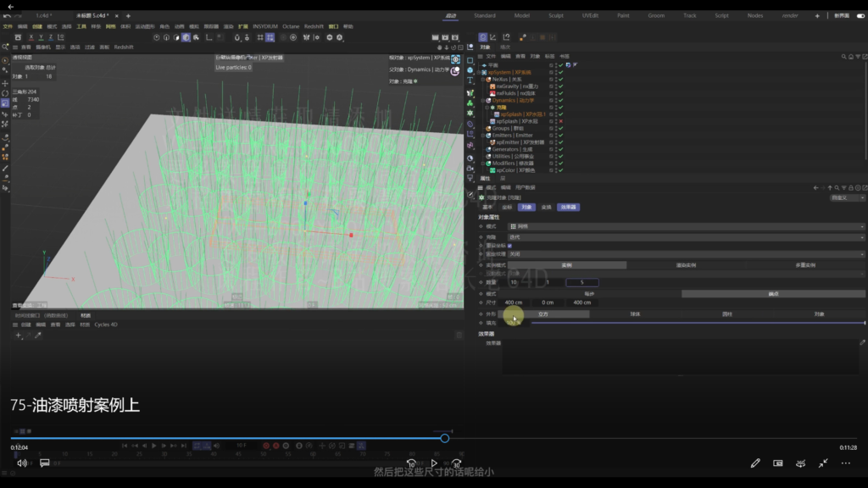Click the pencil icon in video controls
This screenshot has width=868, height=488.
point(755,463)
